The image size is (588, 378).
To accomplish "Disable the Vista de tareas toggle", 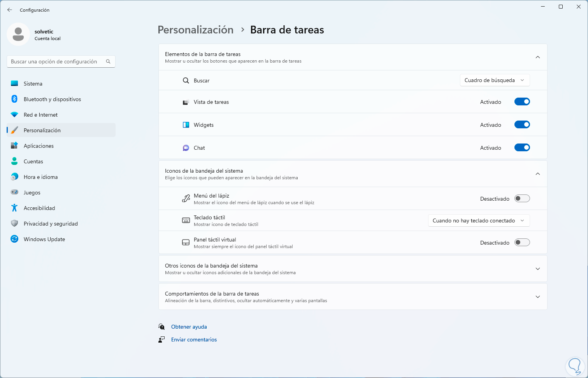I will [x=522, y=102].
